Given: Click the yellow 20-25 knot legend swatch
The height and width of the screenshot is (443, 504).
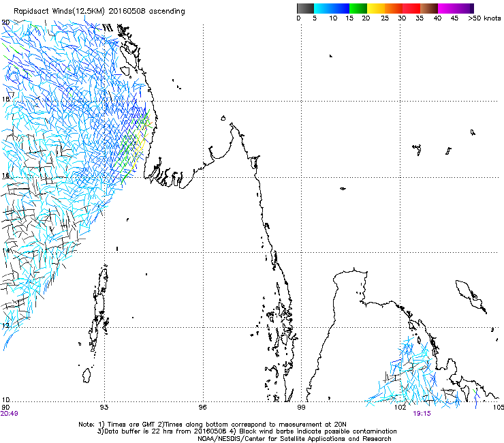Looking at the screenshot, I should tap(376, 8).
